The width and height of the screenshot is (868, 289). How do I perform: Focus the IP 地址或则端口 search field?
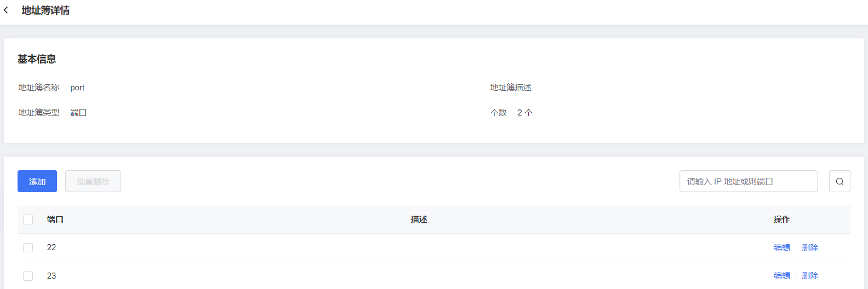[749, 181]
